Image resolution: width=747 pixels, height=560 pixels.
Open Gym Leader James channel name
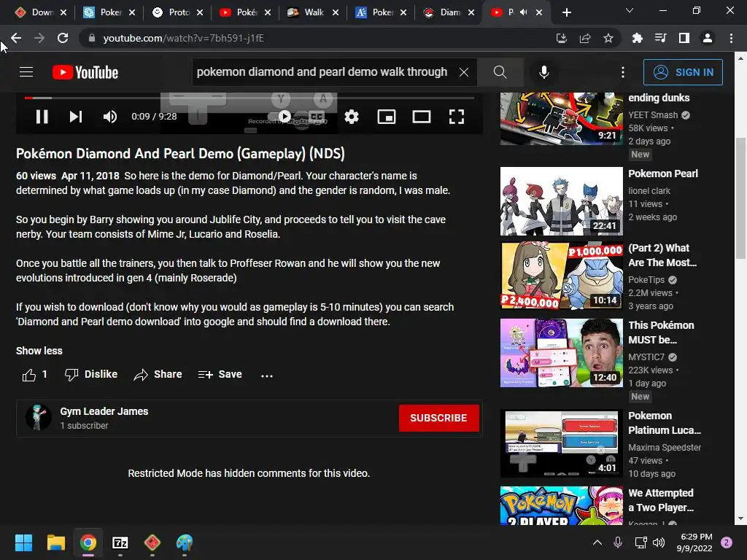click(104, 411)
